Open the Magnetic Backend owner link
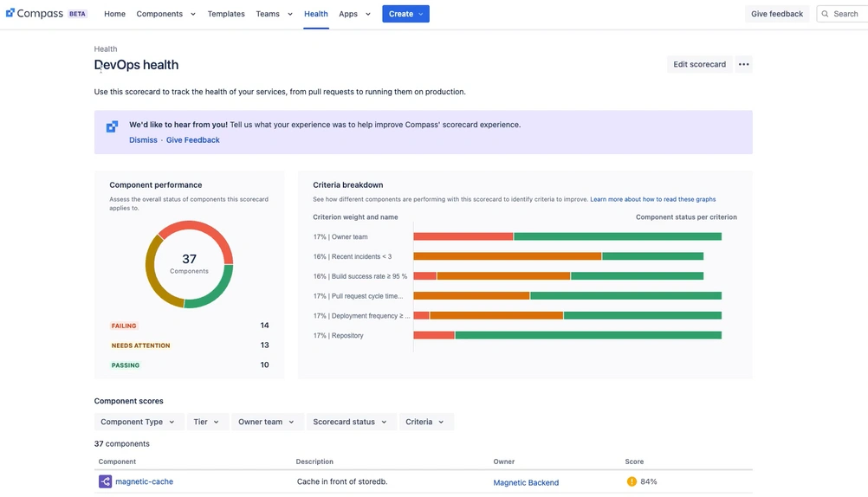 (526, 482)
